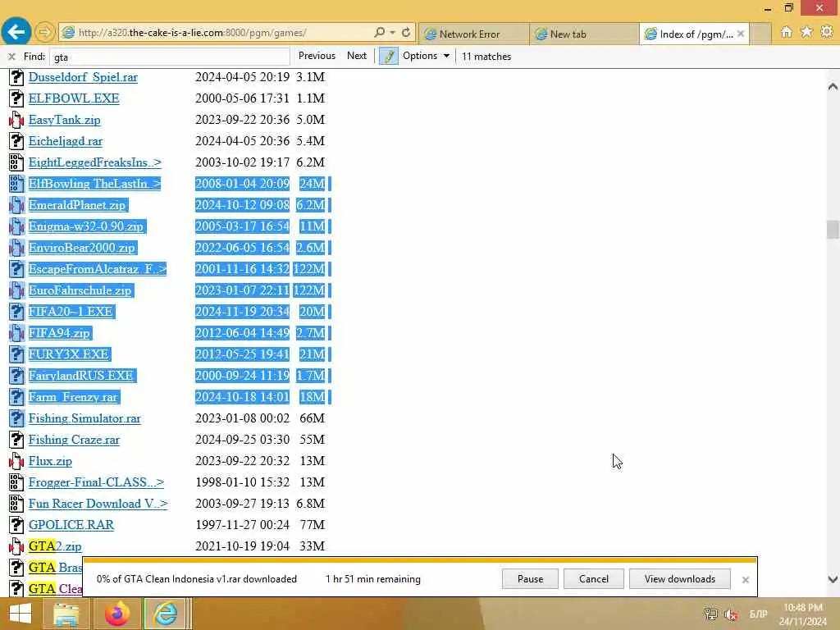Open FIFA94.zip link

click(59, 333)
